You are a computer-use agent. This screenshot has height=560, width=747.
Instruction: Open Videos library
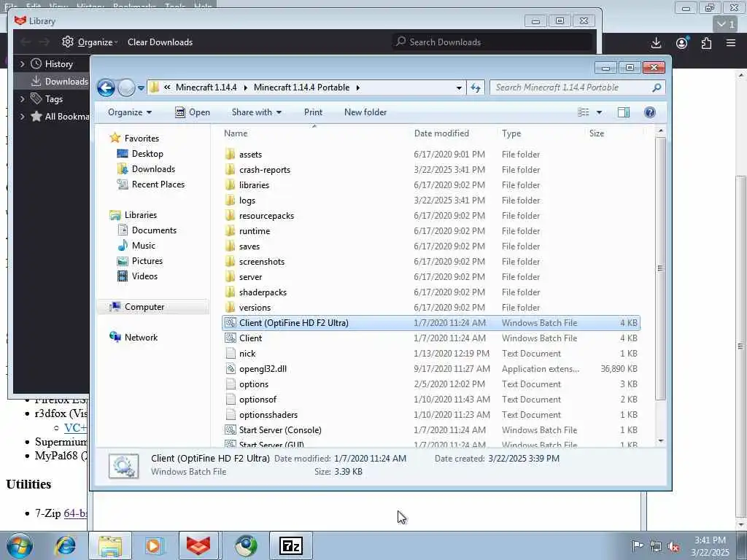(144, 276)
